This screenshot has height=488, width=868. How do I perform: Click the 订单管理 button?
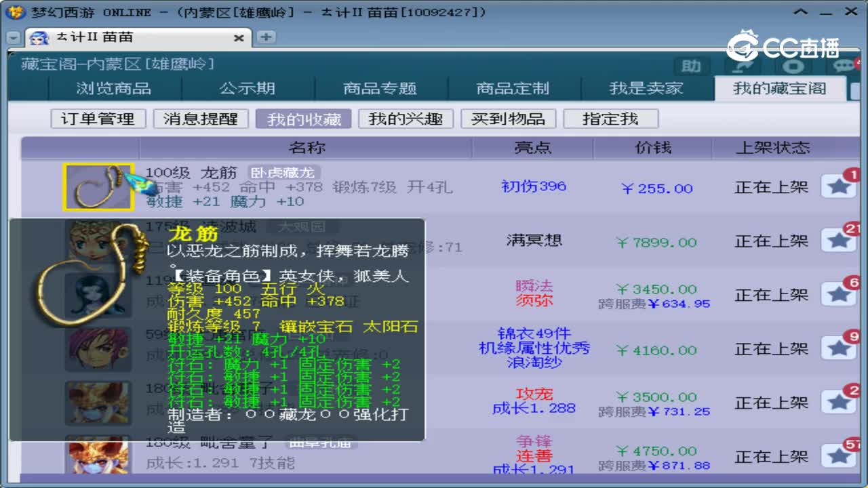click(x=98, y=118)
